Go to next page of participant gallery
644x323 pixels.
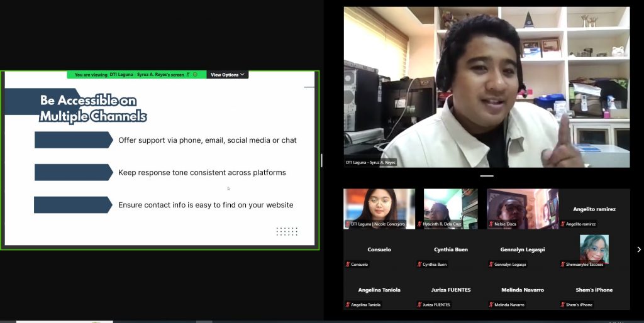638,249
